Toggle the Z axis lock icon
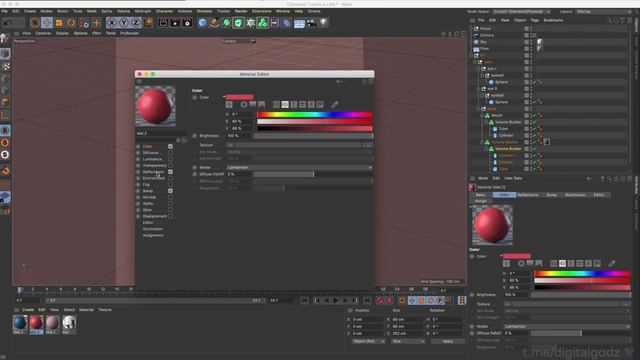Viewport: 640px width, 360px height. (136, 23)
